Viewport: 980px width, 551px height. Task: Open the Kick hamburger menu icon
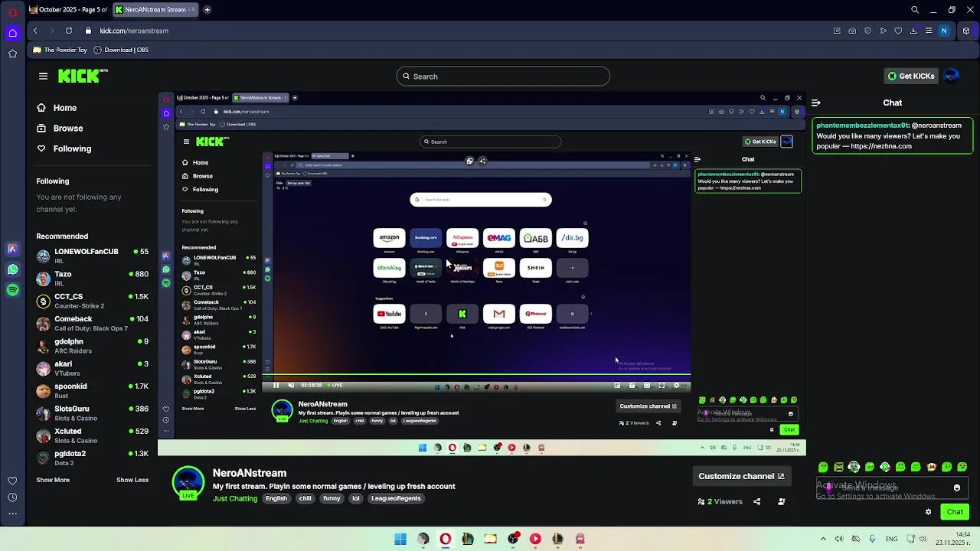[x=43, y=76]
